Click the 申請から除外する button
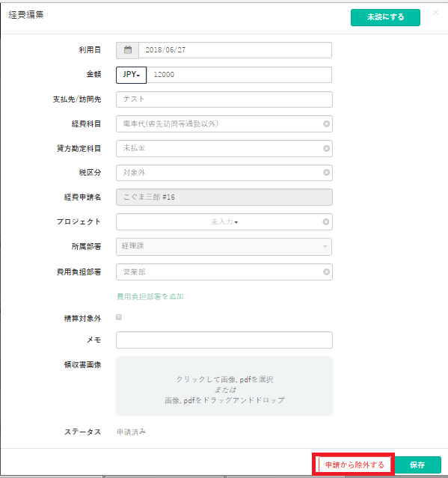The image size is (448, 478). [x=355, y=465]
